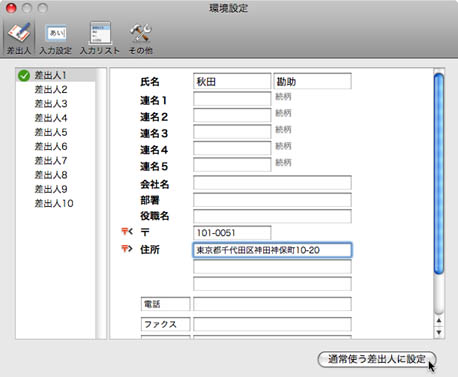
Task: Click the 電話 label field
Action: [x=166, y=304]
